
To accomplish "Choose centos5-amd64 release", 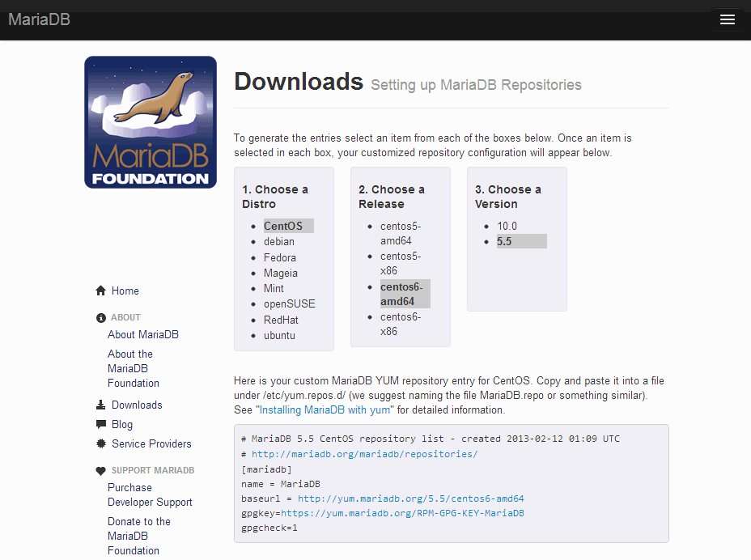I will [401, 233].
